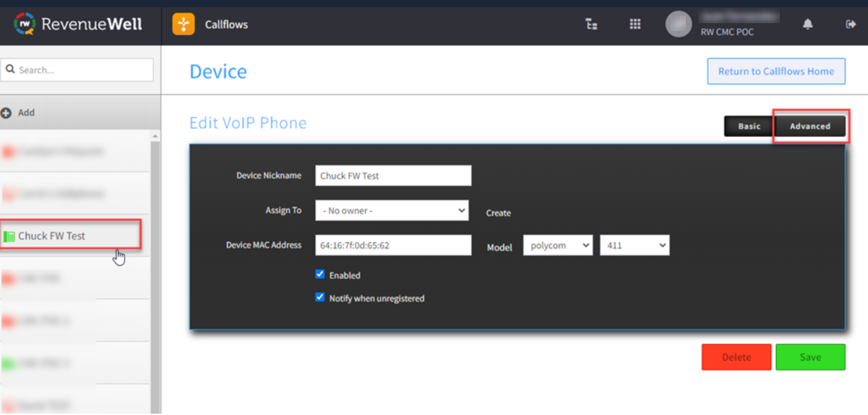Image resolution: width=868 pixels, height=415 pixels.
Task: Toggle Notify when unregistered checkbox
Action: tap(320, 298)
